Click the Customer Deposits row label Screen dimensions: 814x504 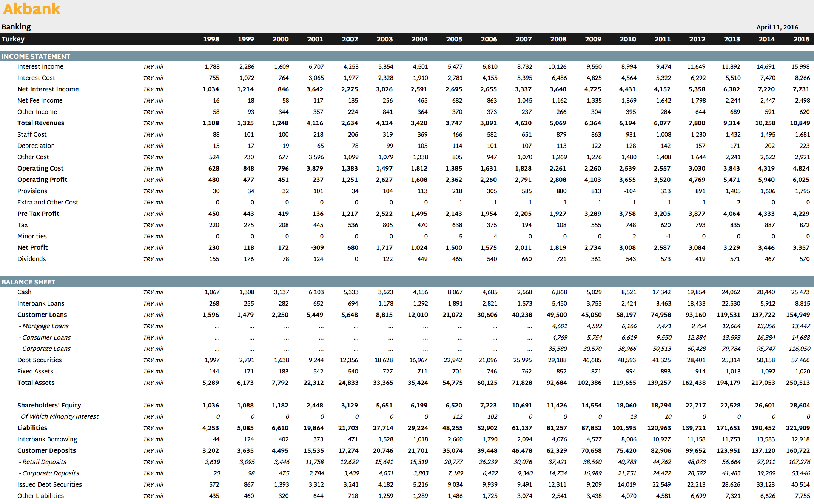click(x=47, y=450)
